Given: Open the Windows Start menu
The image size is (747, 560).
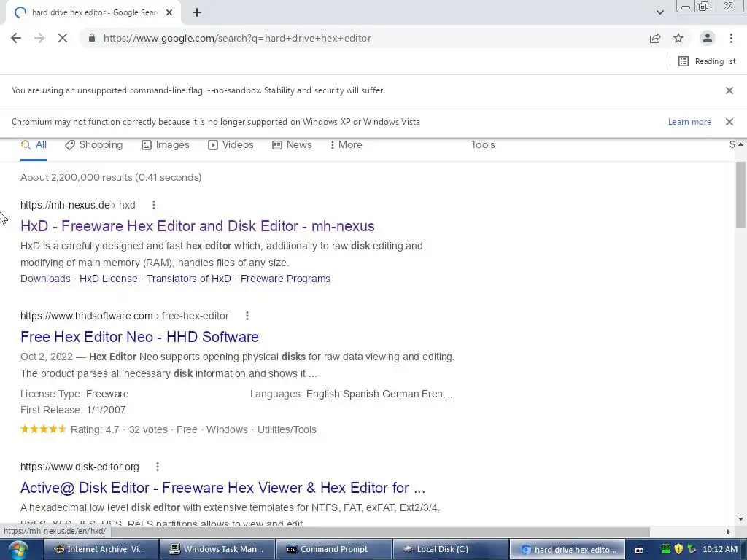Looking at the screenshot, I should pos(18,550).
